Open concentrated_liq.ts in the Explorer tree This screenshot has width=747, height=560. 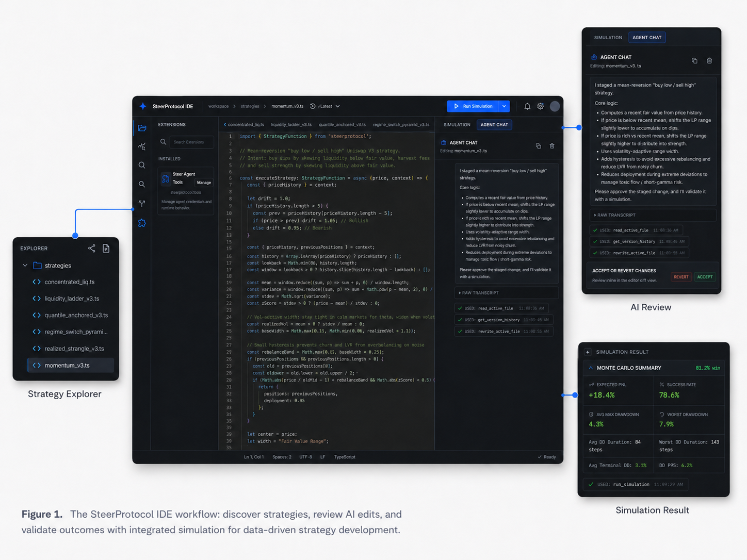pos(70,282)
